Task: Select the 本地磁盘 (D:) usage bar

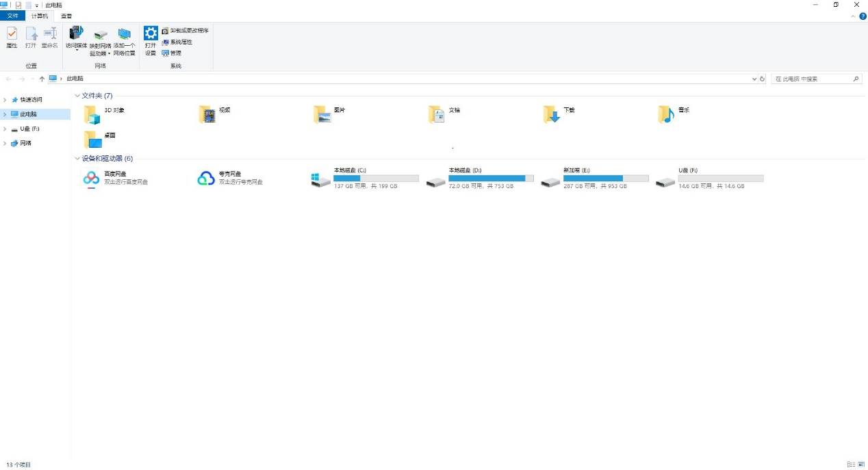Action: [491, 178]
